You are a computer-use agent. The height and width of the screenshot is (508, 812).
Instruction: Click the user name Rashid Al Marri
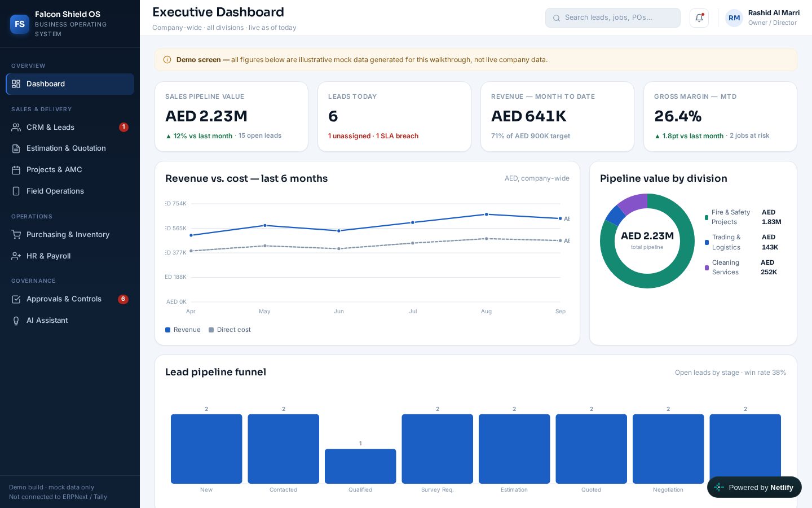pyautogui.click(x=774, y=13)
